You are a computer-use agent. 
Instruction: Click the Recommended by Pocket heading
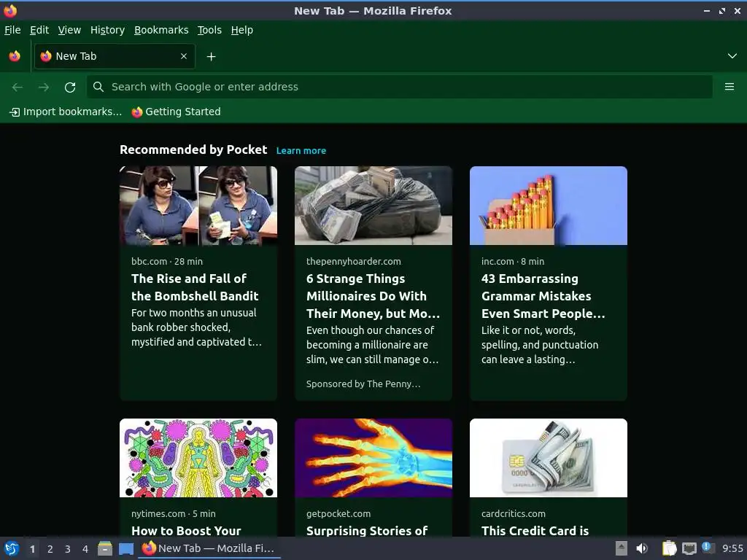193,149
